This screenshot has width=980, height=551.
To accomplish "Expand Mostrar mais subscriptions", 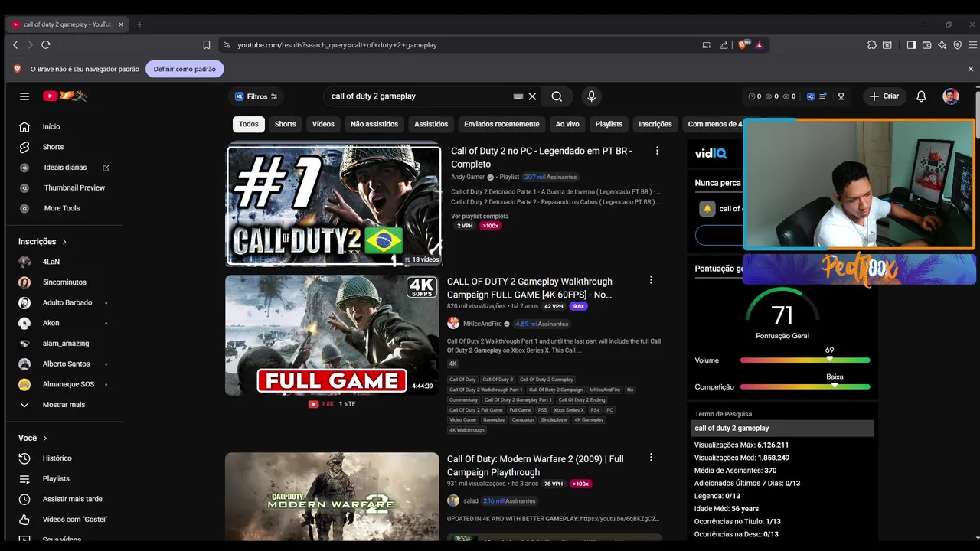I will click(x=64, y=405).
